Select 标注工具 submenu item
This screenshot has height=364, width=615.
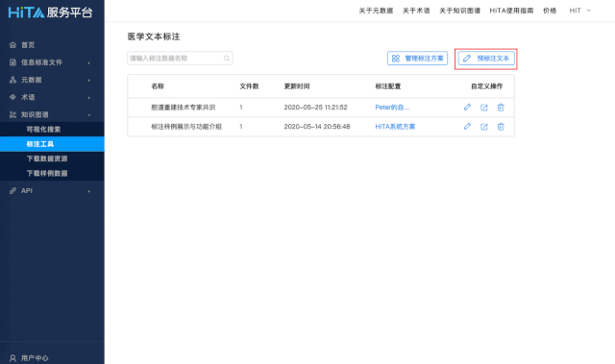click(x=52, y=144)
